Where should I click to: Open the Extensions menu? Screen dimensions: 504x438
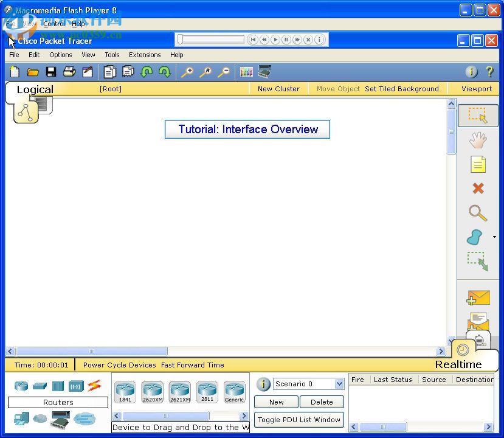145,55
